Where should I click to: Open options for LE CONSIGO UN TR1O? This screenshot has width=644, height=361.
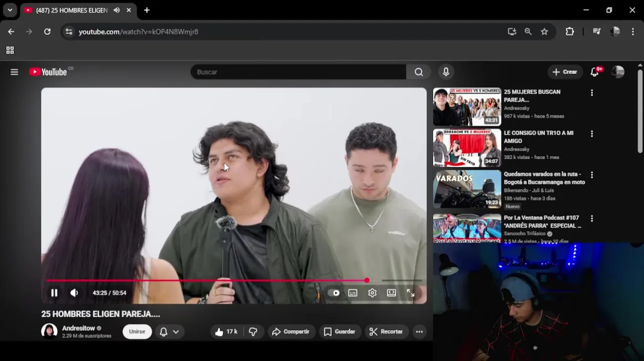pyautogui.click(x=592, y=134)
